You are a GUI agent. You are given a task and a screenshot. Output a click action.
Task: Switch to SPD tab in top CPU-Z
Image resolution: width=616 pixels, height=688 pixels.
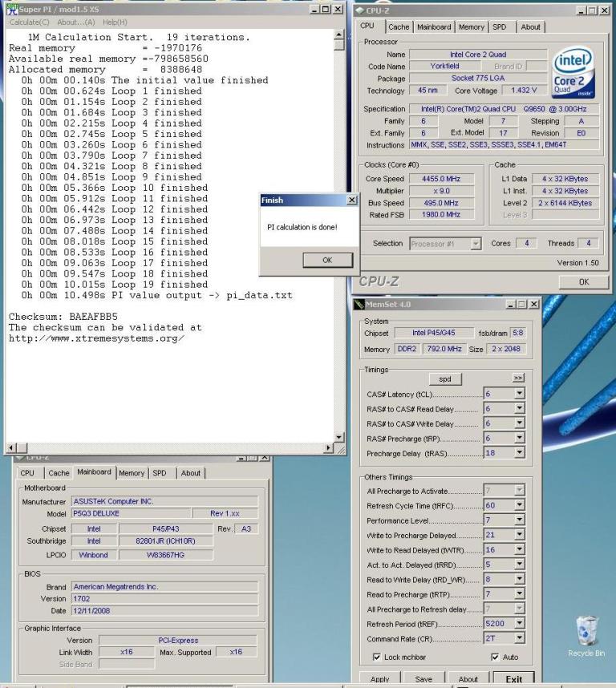pyautogui.click(x=499, y=27)
